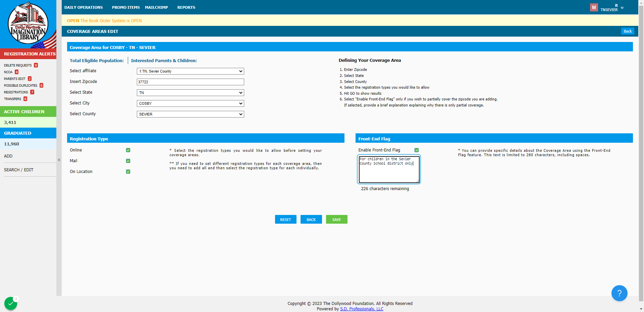
Task: Click in the Front-End Flag text area
Action: click(x=389, y=170)
